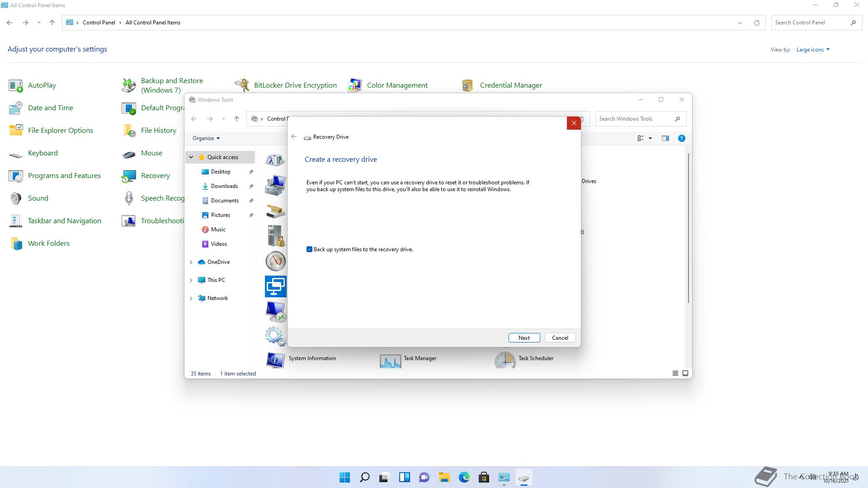Viewport: 868px width, 488px height.
Task: Open Taskbar and Navigation item
Action: [55, 221]
